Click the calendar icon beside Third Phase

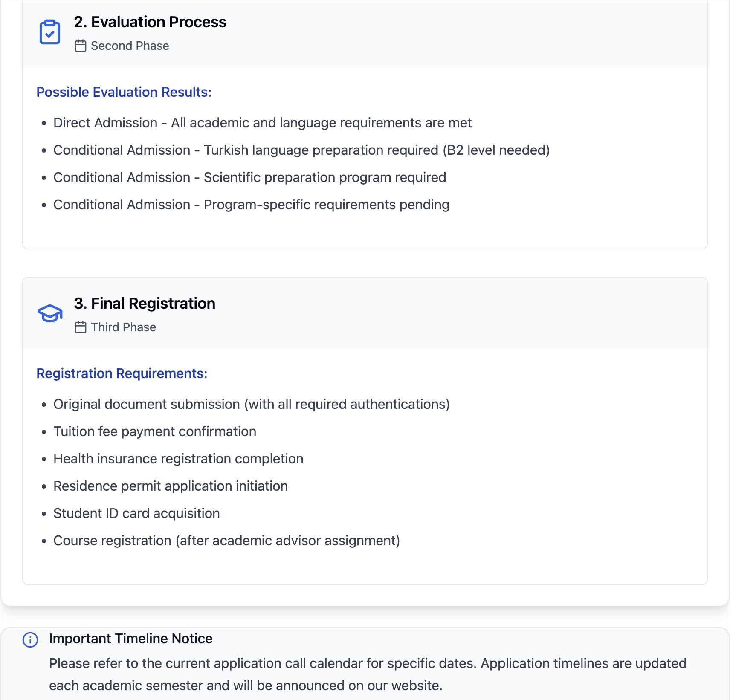click(81, 327)
